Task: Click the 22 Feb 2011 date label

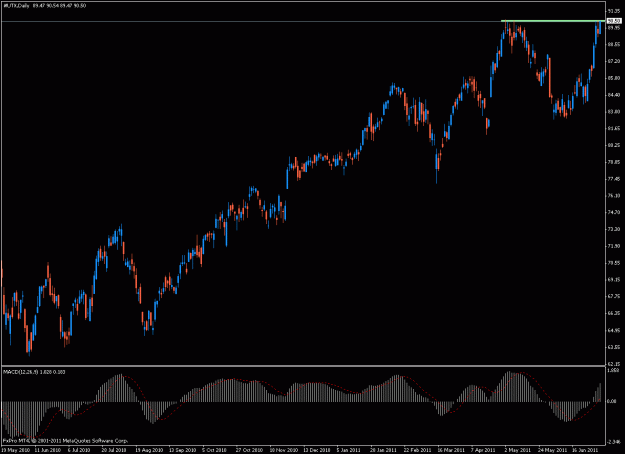Action: pyautogui.click(x=417, y=450)
